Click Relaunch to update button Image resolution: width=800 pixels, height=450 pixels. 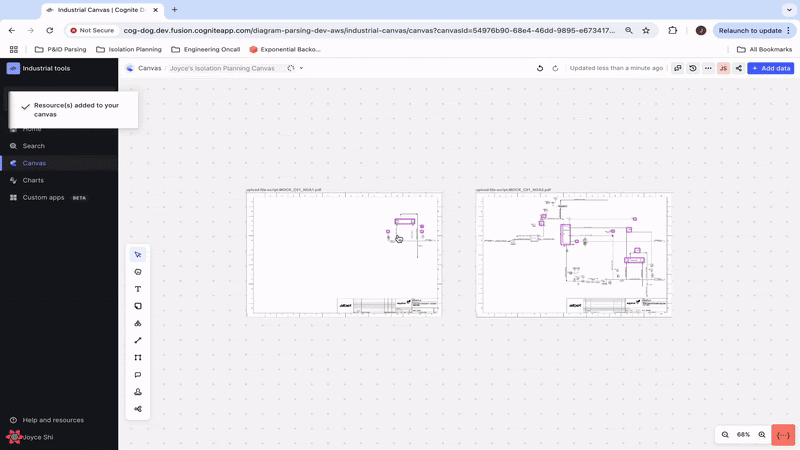754,31
